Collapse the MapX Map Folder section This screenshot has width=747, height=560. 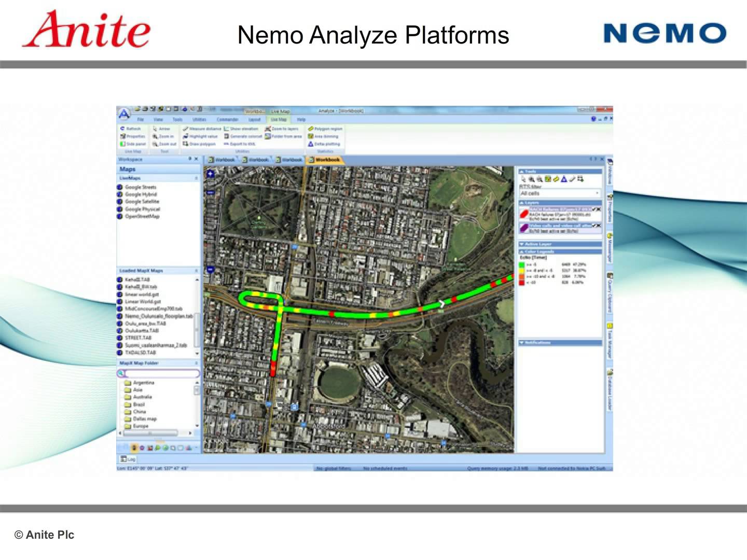pos(196,363)
